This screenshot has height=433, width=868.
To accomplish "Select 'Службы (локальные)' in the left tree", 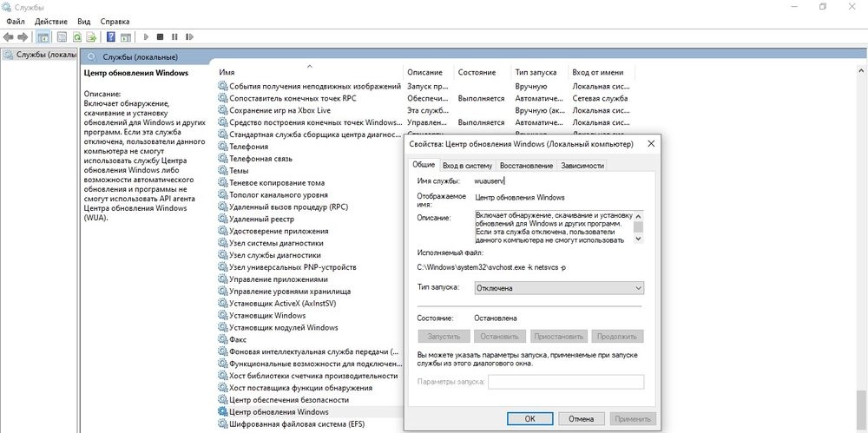I will point(39,56).
